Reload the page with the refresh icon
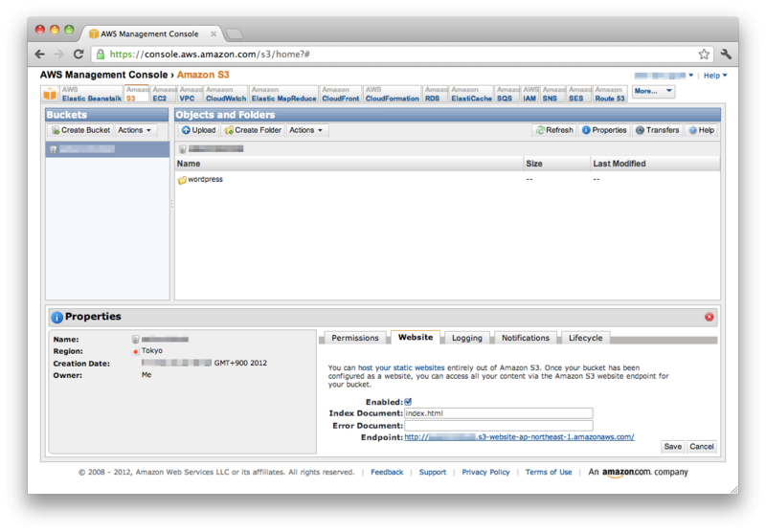The width and height of the screenshot is (766, 532). [79, 55]
